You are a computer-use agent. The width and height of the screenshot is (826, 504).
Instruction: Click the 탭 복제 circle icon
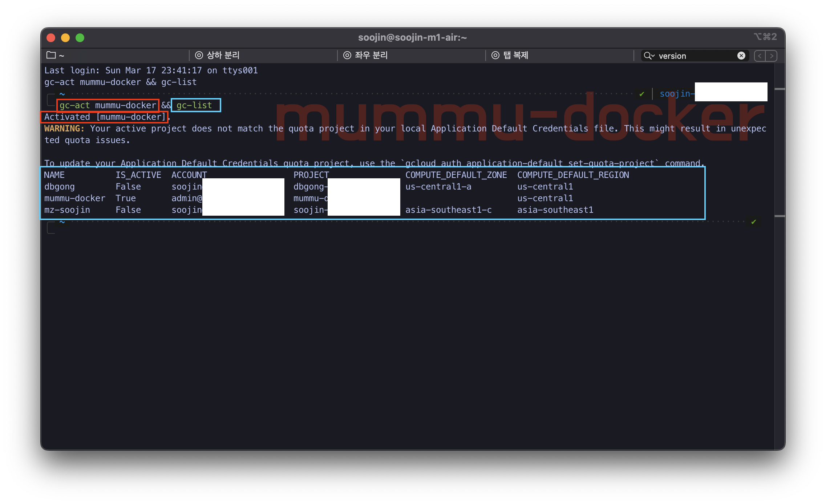tap(495, 55)
